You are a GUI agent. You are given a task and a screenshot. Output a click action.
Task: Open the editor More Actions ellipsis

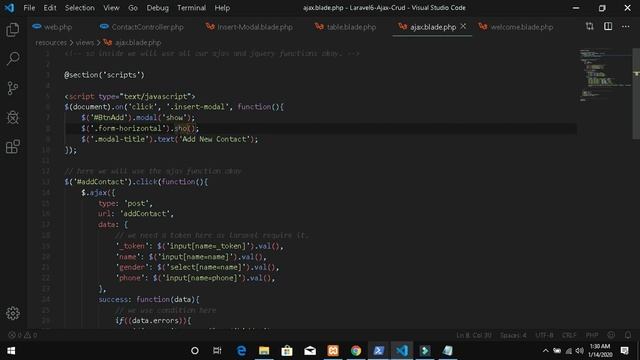click(x=626, y=27)
